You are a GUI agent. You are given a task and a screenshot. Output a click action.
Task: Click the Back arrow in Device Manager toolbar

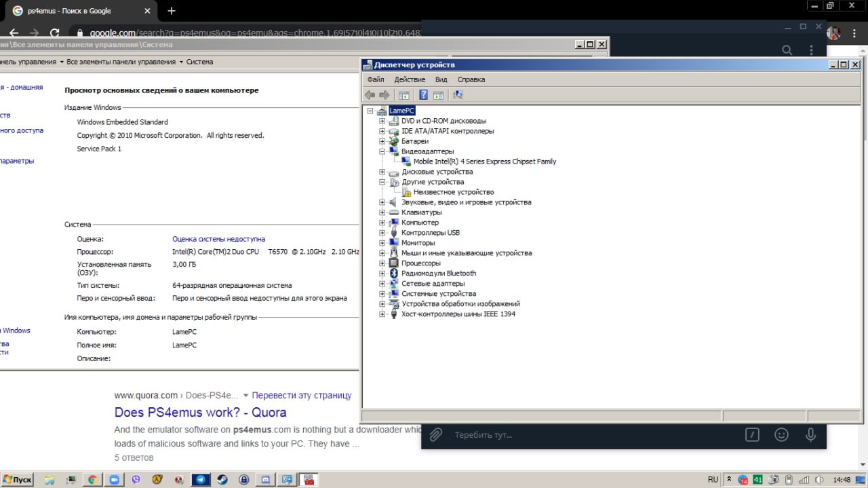tap(370, 95)
